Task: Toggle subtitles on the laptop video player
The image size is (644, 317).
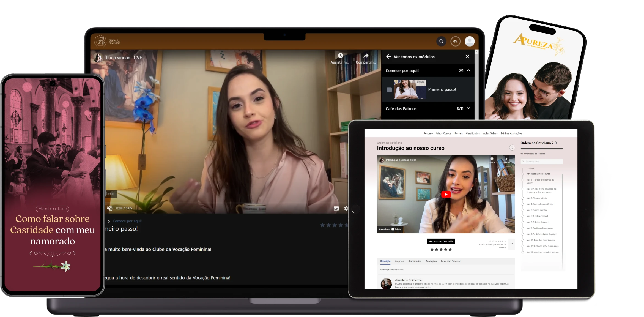Action: [336, 209]
